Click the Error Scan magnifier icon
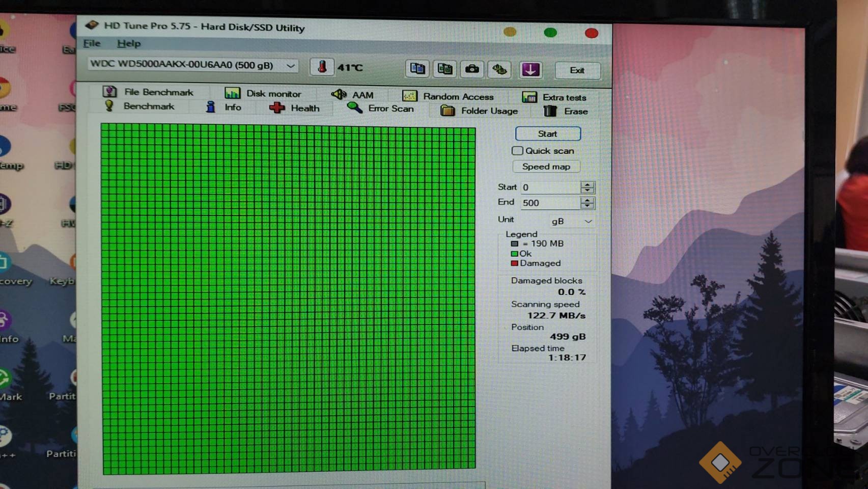The width and height of the screenshot is (868, 489). point(354,108)
